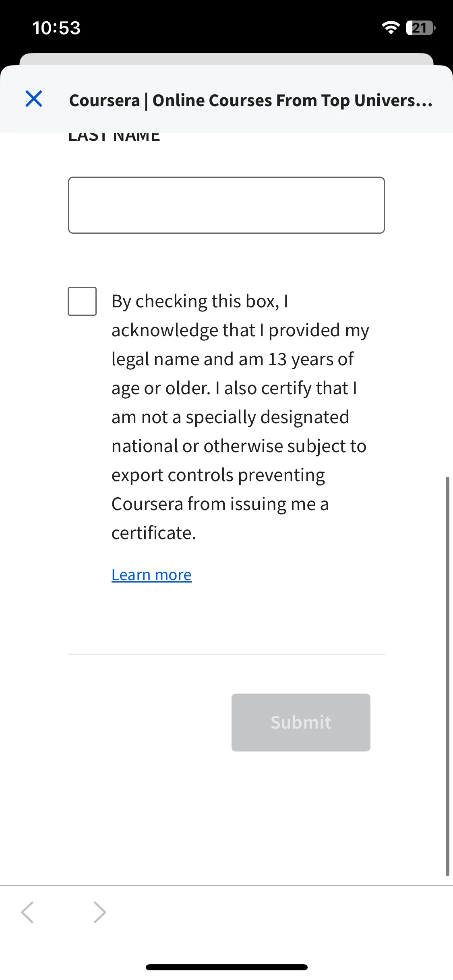Check the legal name acknowledgment checkbox

82,301
